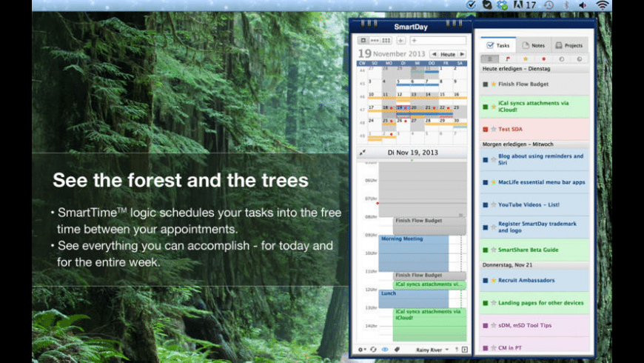Viewport: 644px width, 363px height.
Task: Open the Wi-Fi menu bar icon
Action: coord(602,5)
